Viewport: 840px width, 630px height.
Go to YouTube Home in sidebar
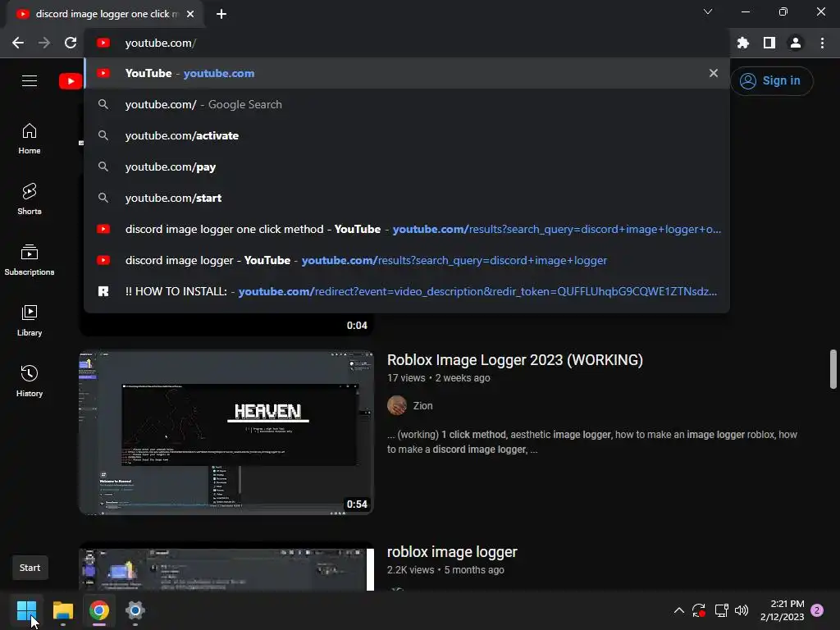coord(30,139)
